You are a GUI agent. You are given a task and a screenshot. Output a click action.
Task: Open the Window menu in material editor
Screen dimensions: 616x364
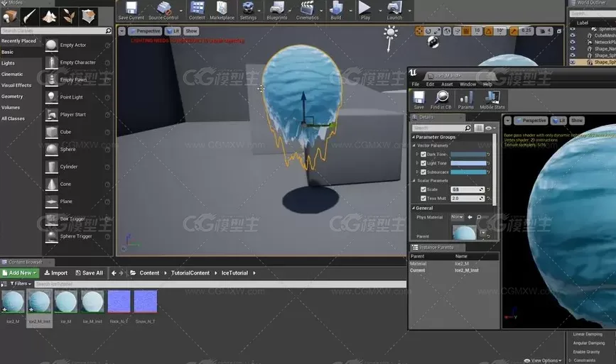point(468,84)
